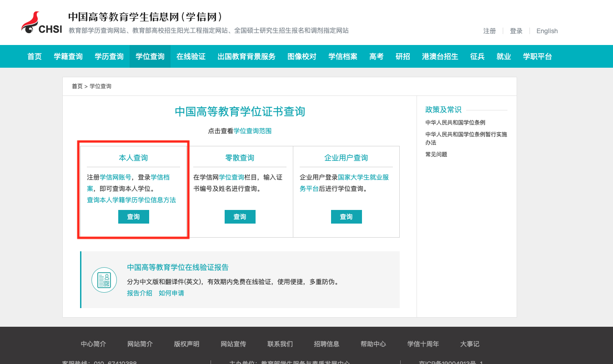Click the 报告介绍 link
This screenshot has width=613, height=364.
click(140, 293)
